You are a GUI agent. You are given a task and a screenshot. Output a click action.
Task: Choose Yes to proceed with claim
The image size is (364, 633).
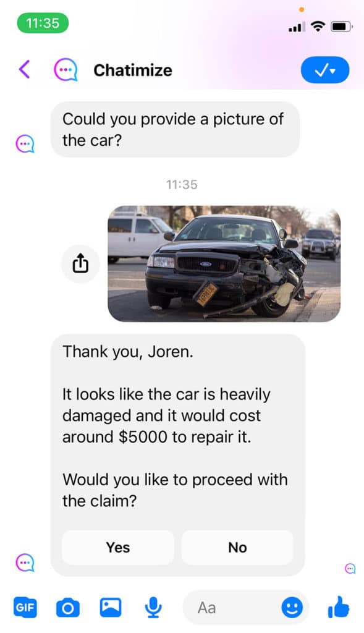click(x=118, y=548)
